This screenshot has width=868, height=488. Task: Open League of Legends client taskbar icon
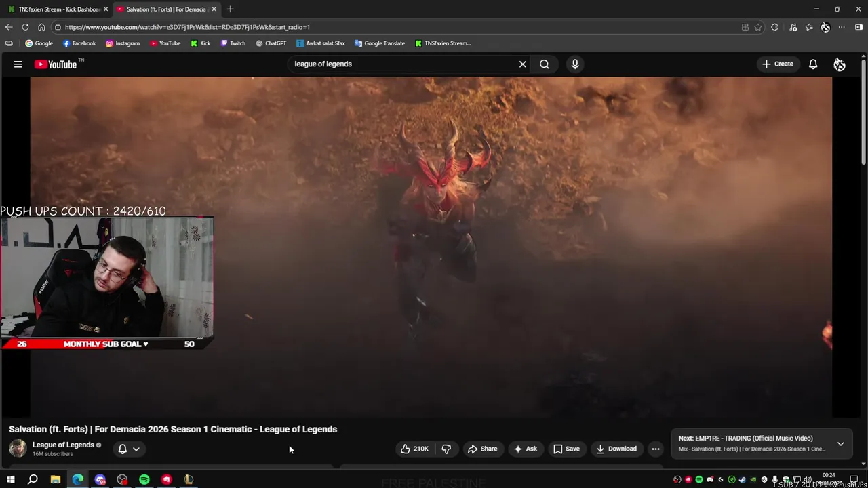click(x=189, y=480)
